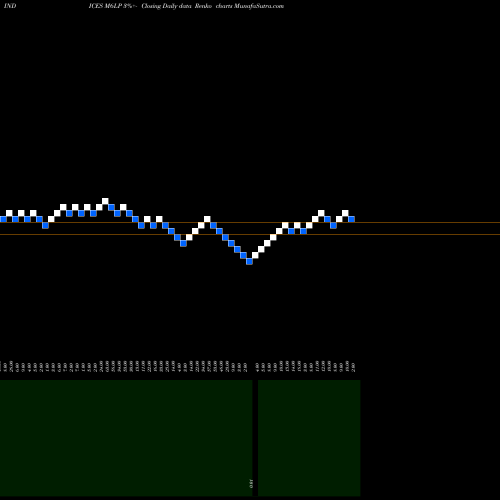This screenshot has height=500, width=500.
Task: Click the wide left green volume panel
Action: (x=126, y=438)
